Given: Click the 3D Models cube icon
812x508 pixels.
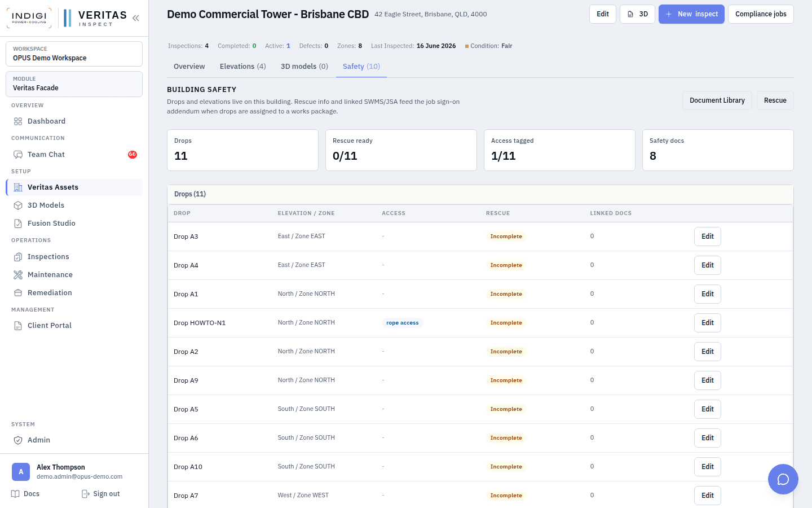Looking at the screenshot, I should pos(18,205).
